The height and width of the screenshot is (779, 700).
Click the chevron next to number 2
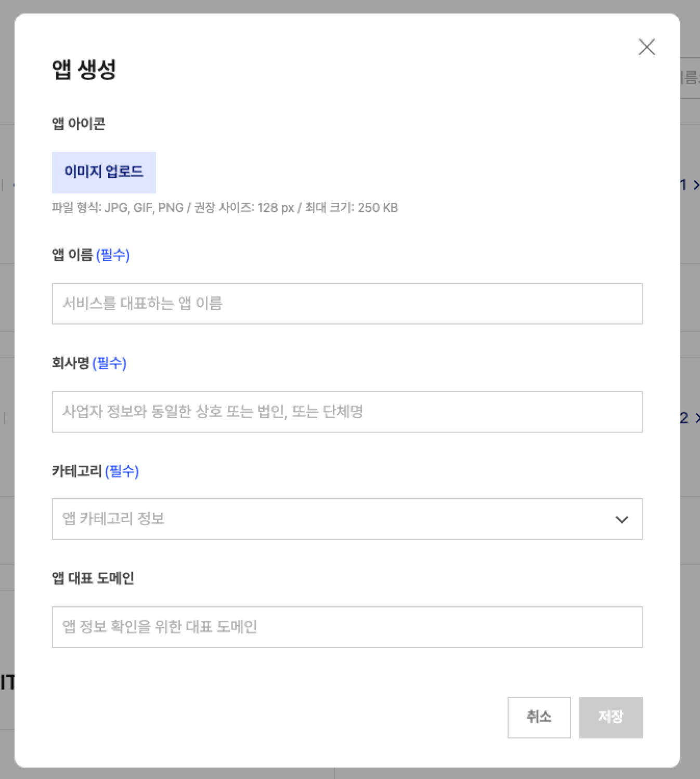click(696, 418)
